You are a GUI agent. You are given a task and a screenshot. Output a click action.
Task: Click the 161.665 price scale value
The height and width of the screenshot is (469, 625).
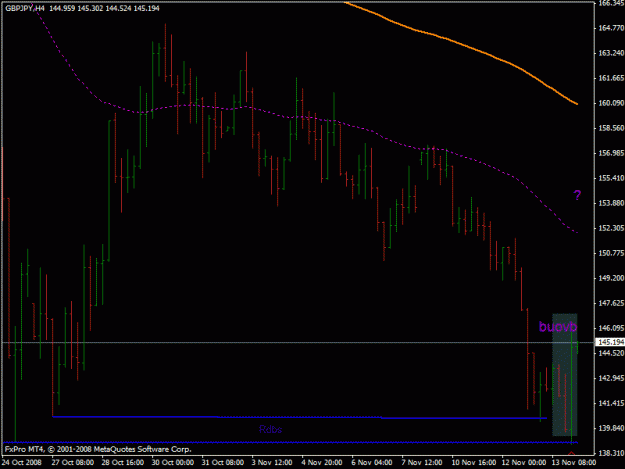(x=611, y=78)
